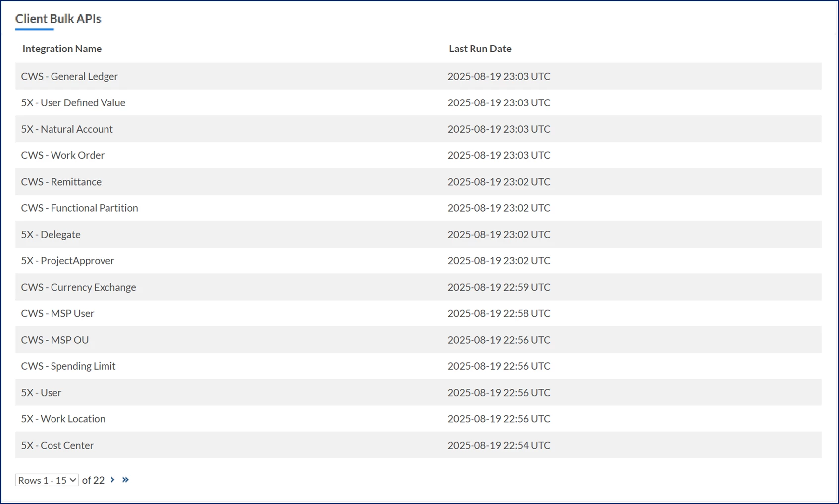Select CWS - MSP User integration
This screenshot has width=839, height=504.
click(57, 313)
